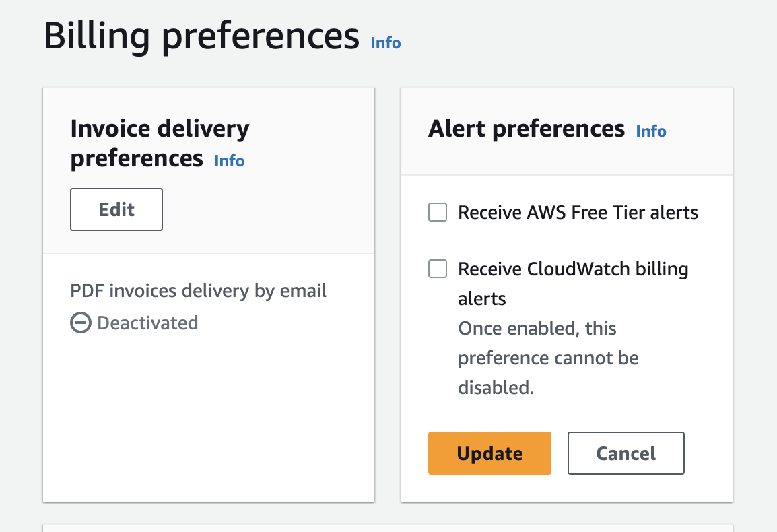This screenshot has width=777, height=532.
Task: Click the 'Once enabled, this preference cannot be disabled' note
Action: 548,358
